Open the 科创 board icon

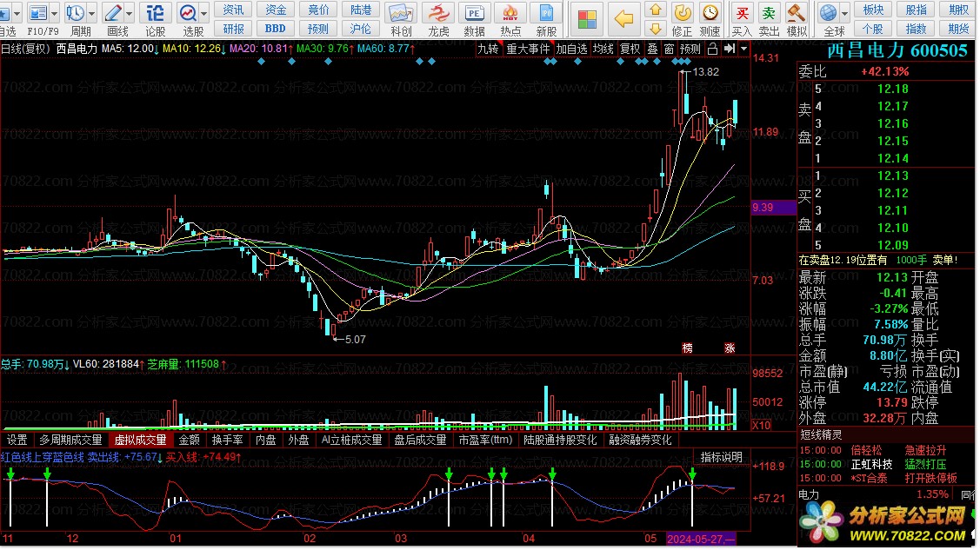click(401, 13)
